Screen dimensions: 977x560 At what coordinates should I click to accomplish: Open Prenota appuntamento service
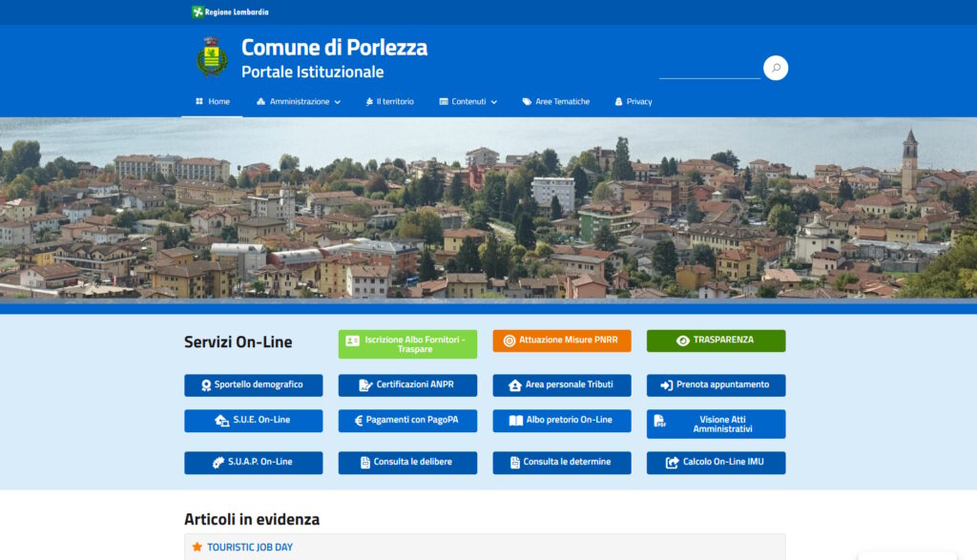(x=716, y=385)
